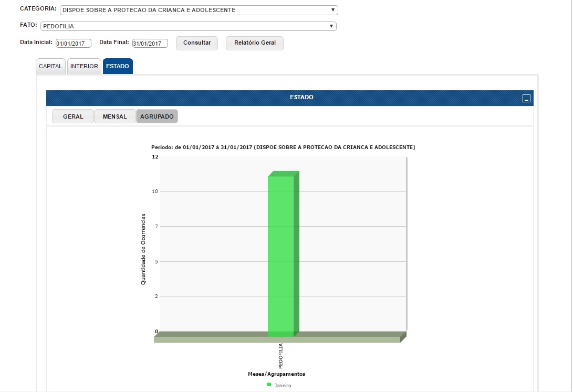The image size is (573, 392).
Task: Expand the FATO dropdown showing PEDOFILIA
Action: point(188,26)
